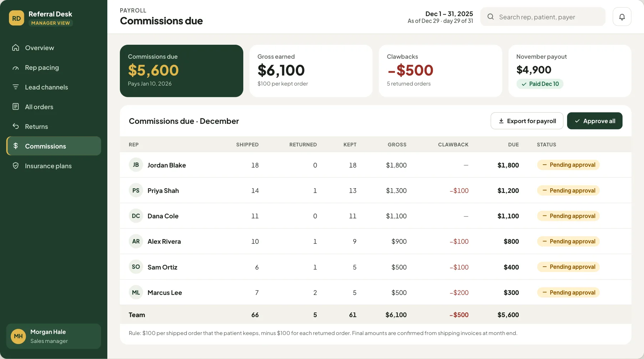644x359 pixels.
Task: Click the Paid Dec 10 badge
Action: (540, 84)
